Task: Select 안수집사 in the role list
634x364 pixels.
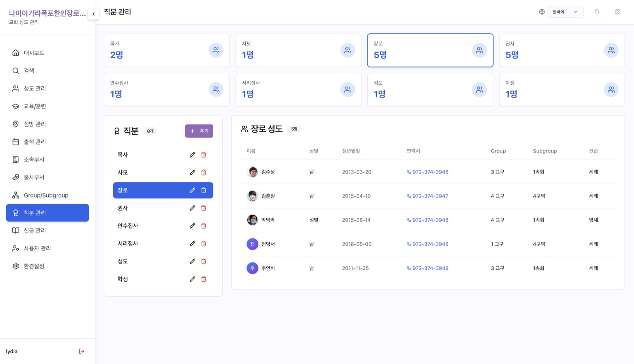Action: point(163,226)
